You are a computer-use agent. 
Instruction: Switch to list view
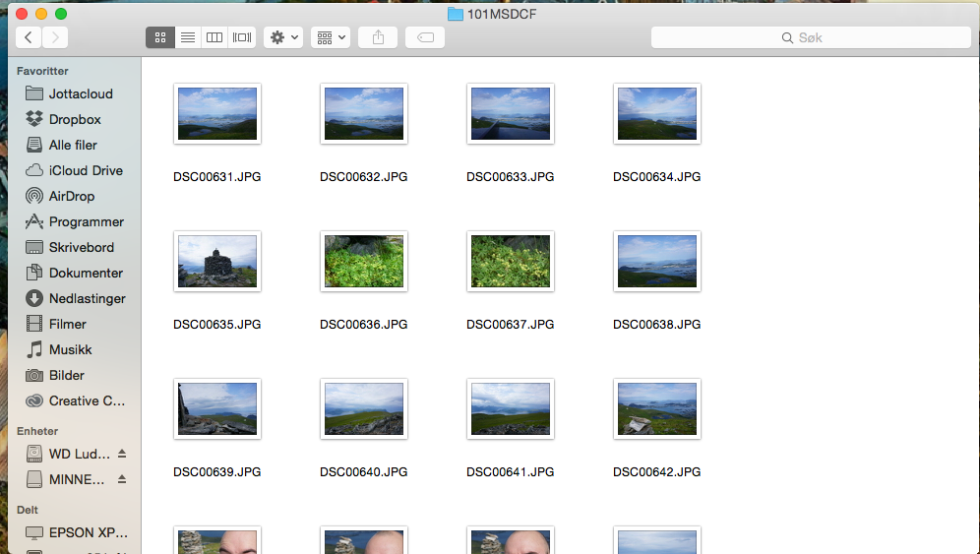[188, 37]
